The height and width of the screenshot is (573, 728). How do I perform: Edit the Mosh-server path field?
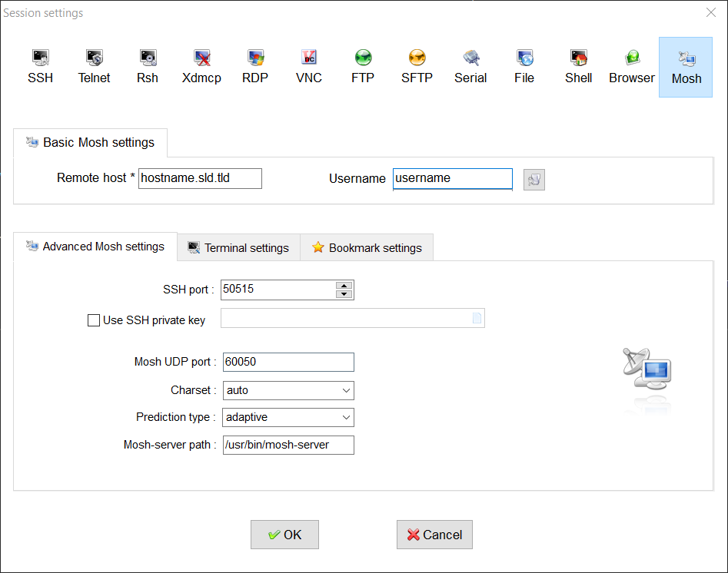(x=288, y=445)
